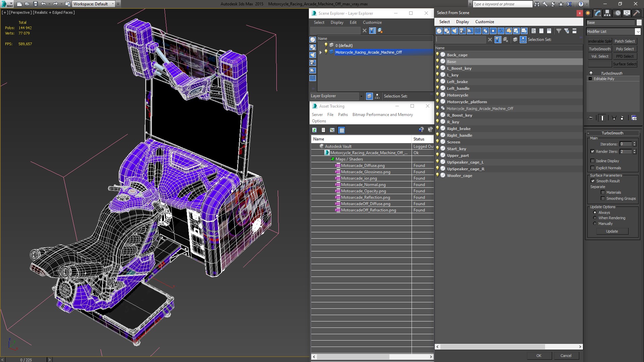
Task: Toggle Display Lights filter in Select From Scene
Action: [x=454, y=31]
